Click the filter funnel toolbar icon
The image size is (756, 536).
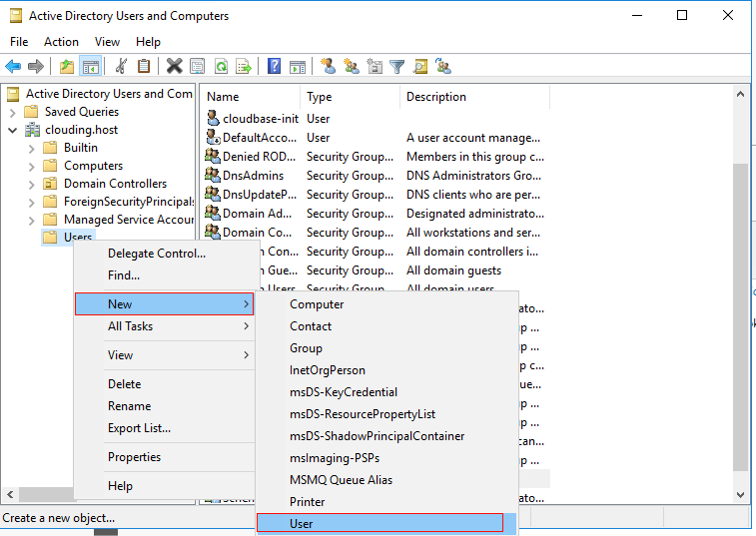click(396, 66)
